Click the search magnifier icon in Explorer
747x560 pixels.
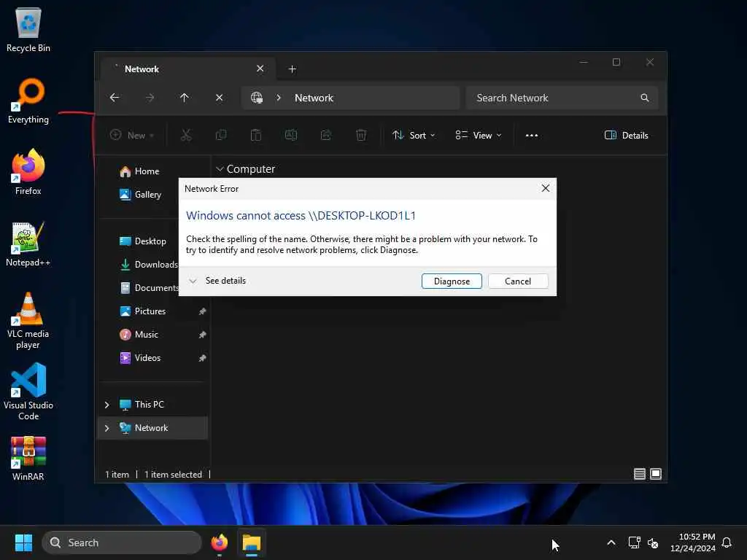645,98
